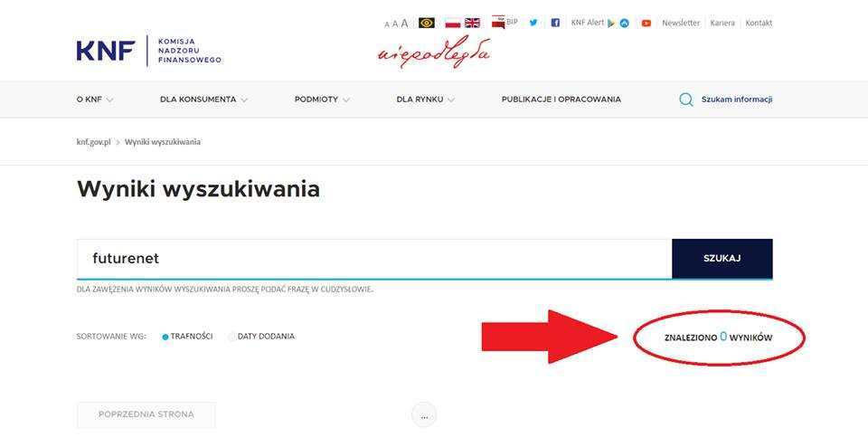Open the Dla rynku menu

coord(425,100)
